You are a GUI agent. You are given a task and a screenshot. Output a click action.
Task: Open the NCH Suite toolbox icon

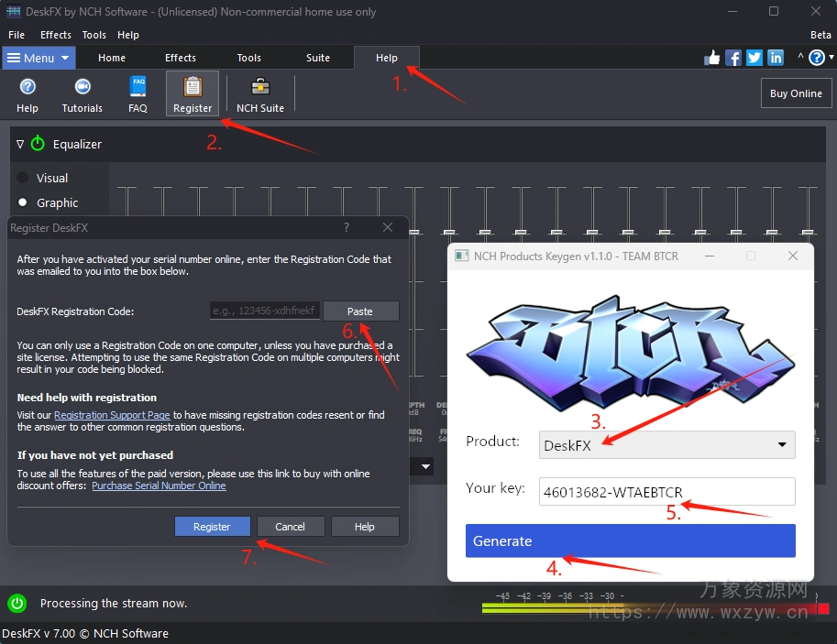coord(260,93)
